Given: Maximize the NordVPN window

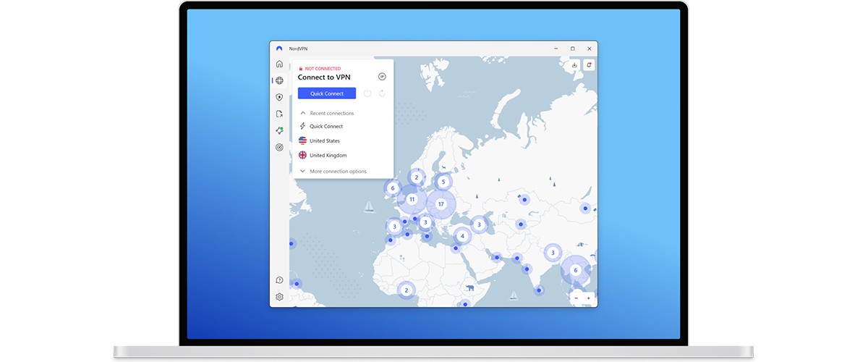Looking at the screenshot, I should point(572,49).
